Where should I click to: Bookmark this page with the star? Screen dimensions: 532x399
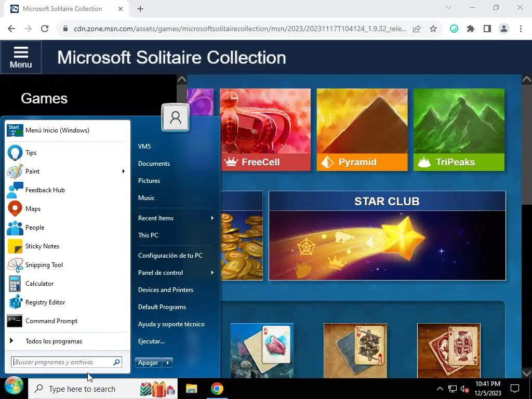pos(433,29)
